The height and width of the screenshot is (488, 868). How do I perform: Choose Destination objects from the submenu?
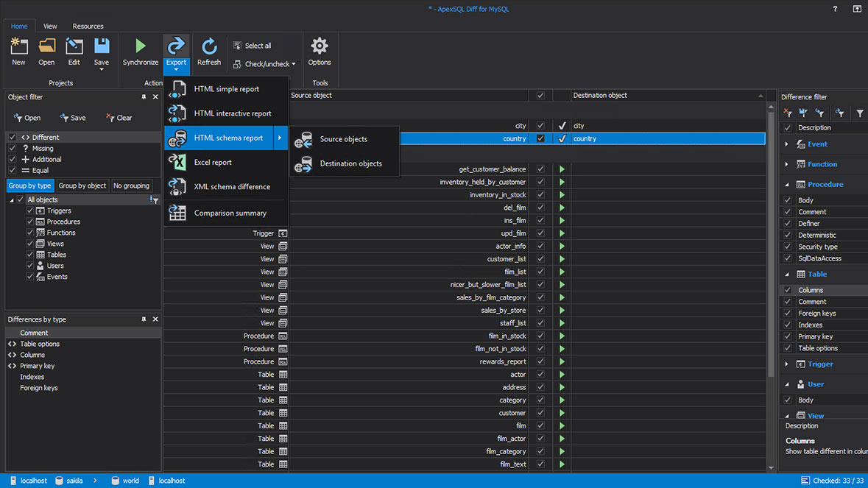[x=352, y=163]
